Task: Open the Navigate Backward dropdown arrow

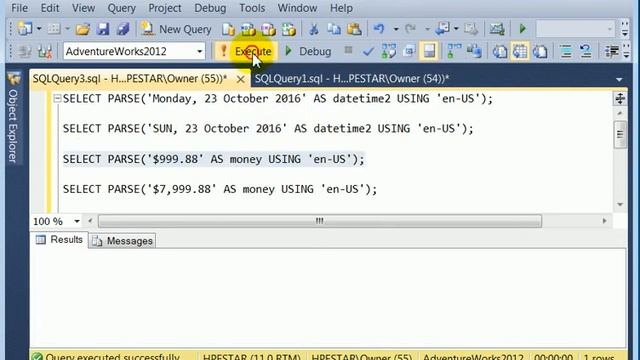Action: 456,29
